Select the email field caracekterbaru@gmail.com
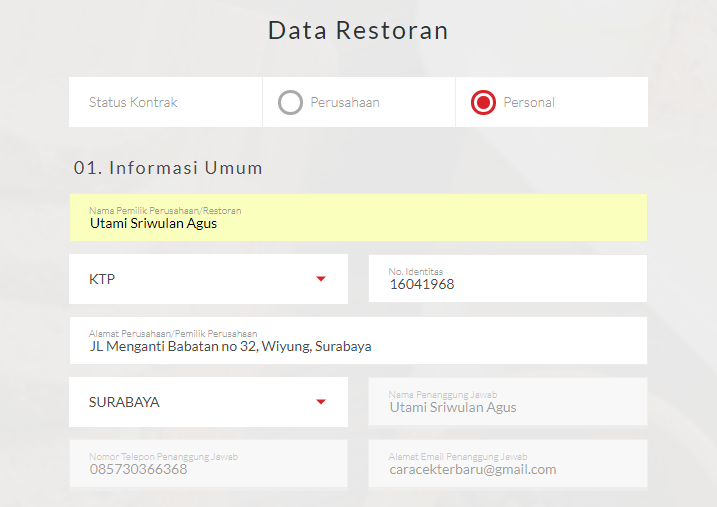717x507 pixels. click(507, 468)
